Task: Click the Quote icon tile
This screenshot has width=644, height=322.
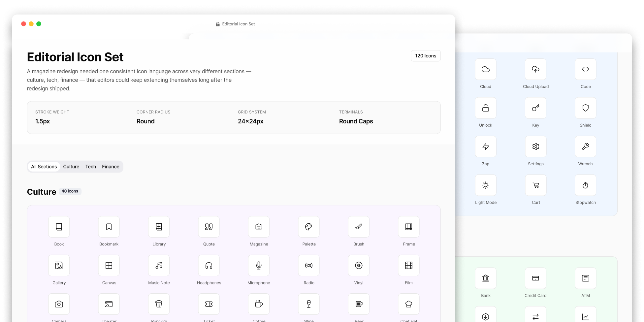Action: tap(209, 227)
